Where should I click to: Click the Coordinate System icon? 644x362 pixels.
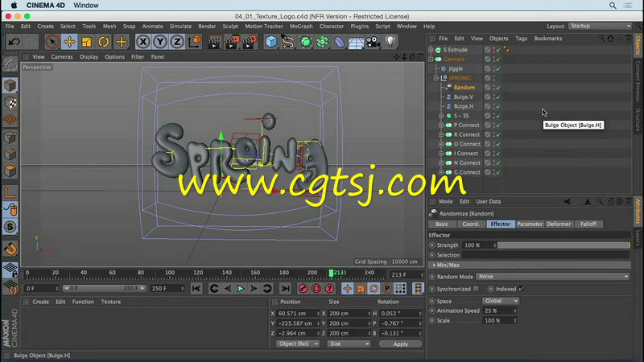(x=195, y=42)
